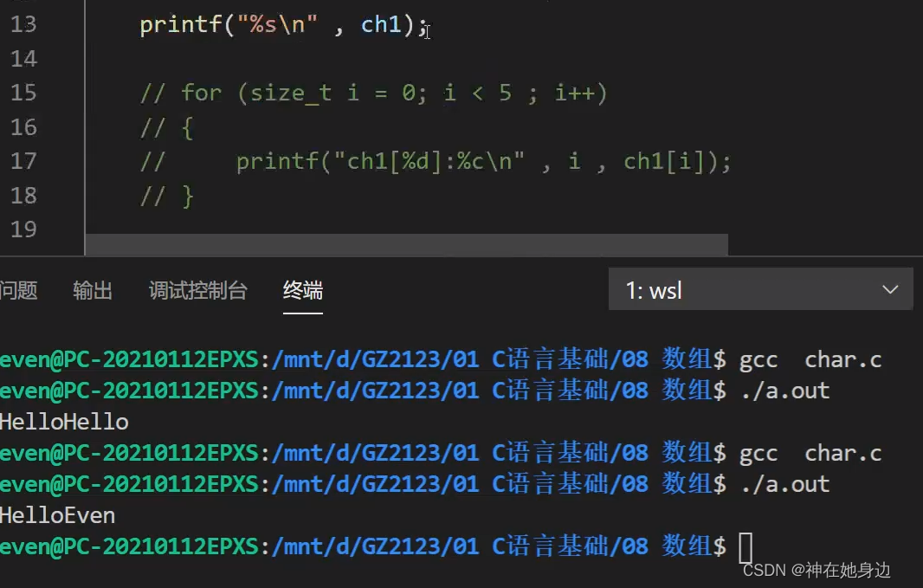Click line number 13 in the gutter
Screen dimensions: 923x588
(x=23, y=24)
